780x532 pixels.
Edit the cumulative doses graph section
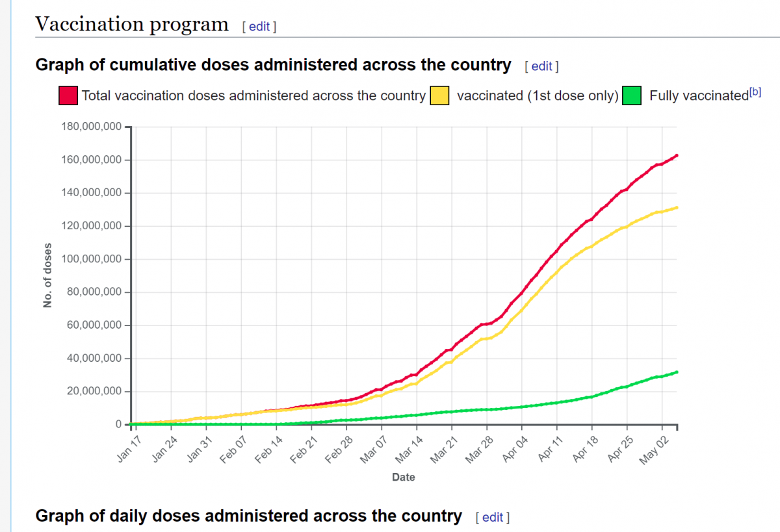[x=541, y=66]
